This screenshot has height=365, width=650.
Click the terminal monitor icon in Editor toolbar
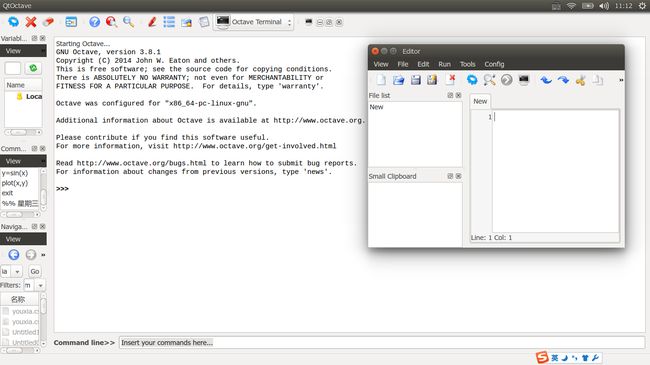[x=524, y=80]
